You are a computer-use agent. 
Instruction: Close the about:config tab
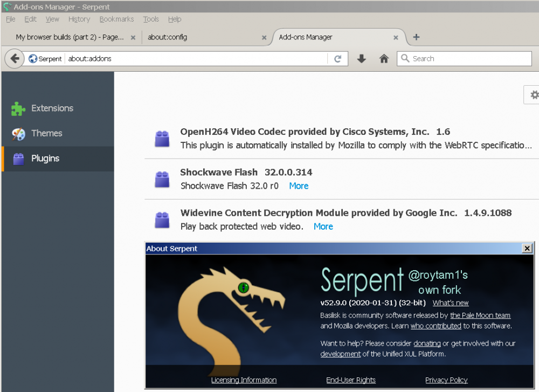coord(264,38)
